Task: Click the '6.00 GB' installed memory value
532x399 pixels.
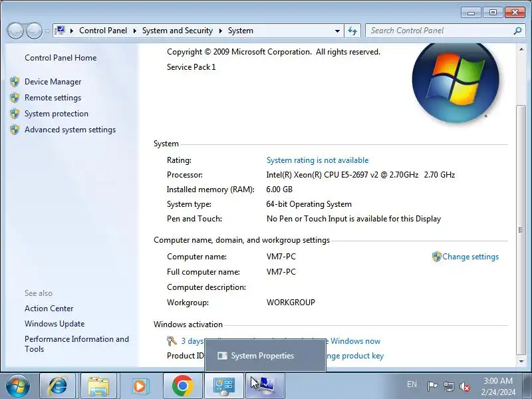Action: (279, 190)
